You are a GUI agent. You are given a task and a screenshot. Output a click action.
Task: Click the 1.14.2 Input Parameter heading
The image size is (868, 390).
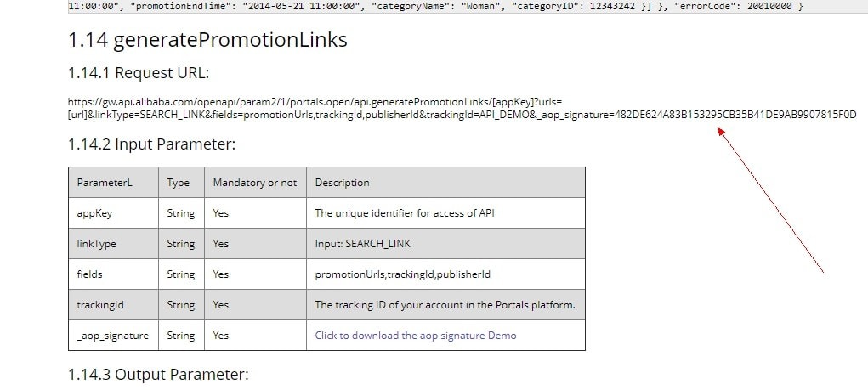coord(151,144)
